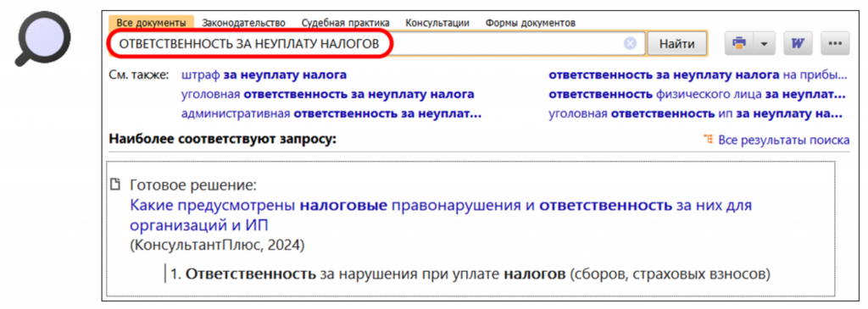
Task: Switch to Все документы tab
Action: [x=152, y=23]
